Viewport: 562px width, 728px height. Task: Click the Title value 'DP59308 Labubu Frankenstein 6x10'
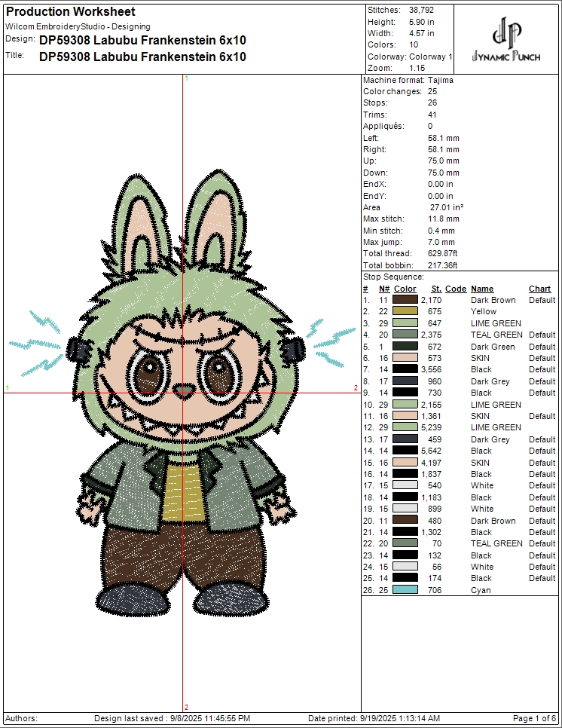142,57
